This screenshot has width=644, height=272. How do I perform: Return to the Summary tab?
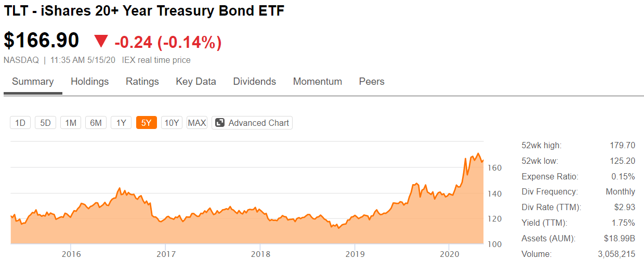point(33,81)
